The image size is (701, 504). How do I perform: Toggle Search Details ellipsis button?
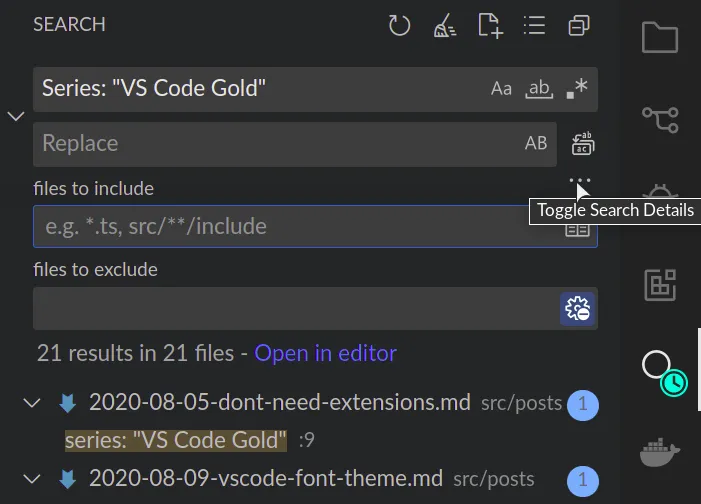[580, 180]
